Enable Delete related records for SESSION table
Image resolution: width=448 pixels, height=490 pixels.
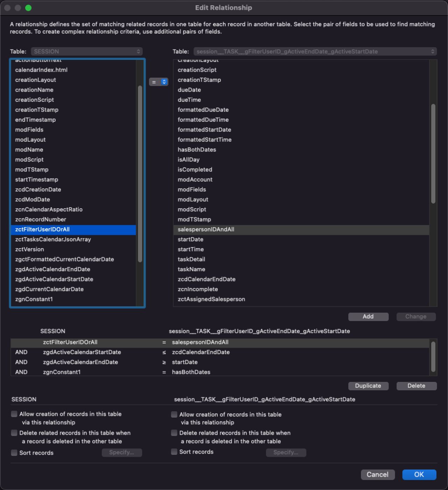pos(14,433)
